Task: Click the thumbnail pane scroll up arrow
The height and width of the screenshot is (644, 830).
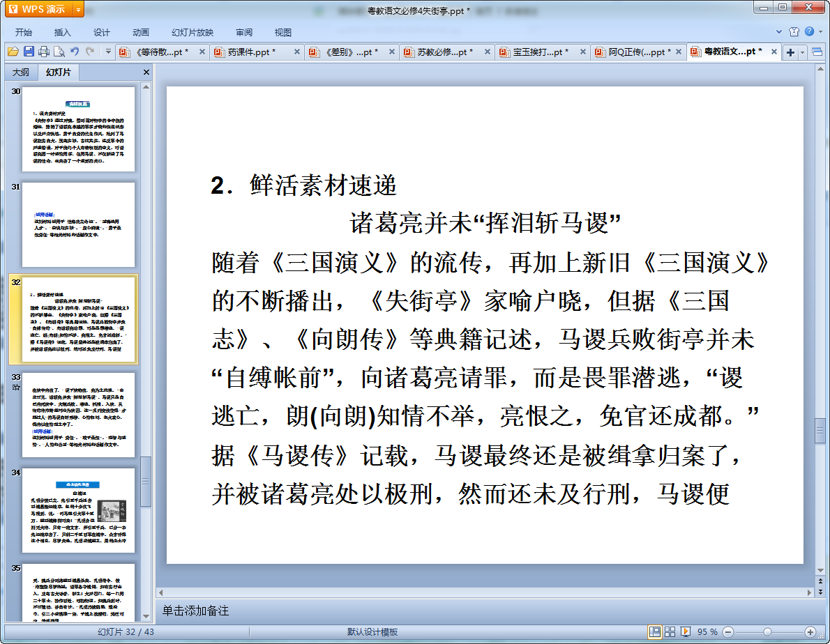Action: (x=146, y=86)
